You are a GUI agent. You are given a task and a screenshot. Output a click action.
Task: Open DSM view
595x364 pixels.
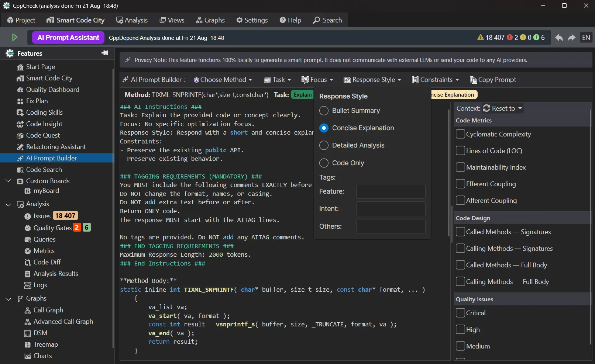(36, 333)
